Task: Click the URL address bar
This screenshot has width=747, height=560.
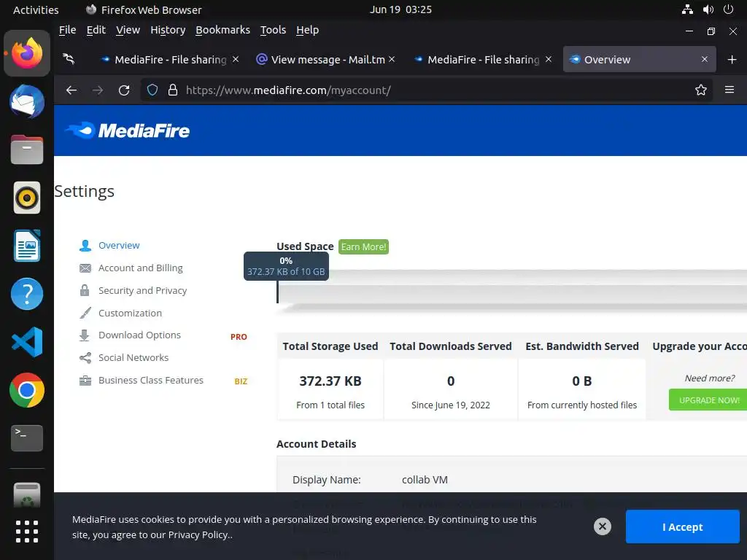Action: [426, 90]
